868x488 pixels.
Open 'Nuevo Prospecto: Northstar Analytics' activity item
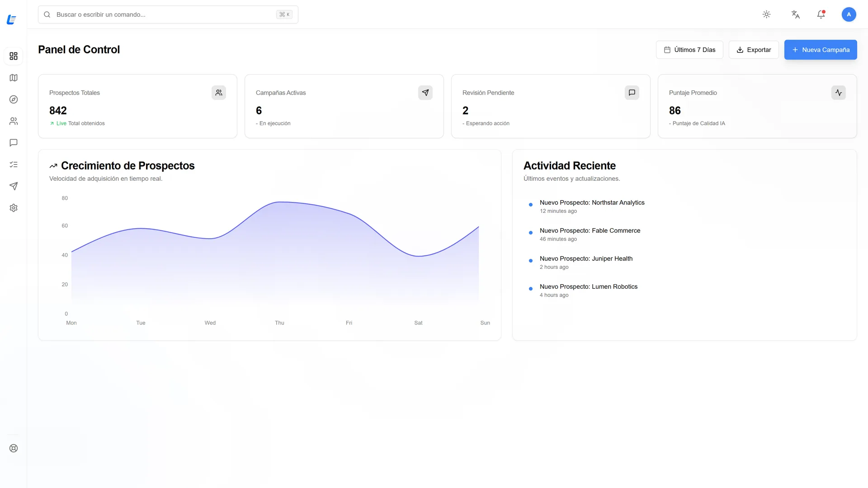592,202
